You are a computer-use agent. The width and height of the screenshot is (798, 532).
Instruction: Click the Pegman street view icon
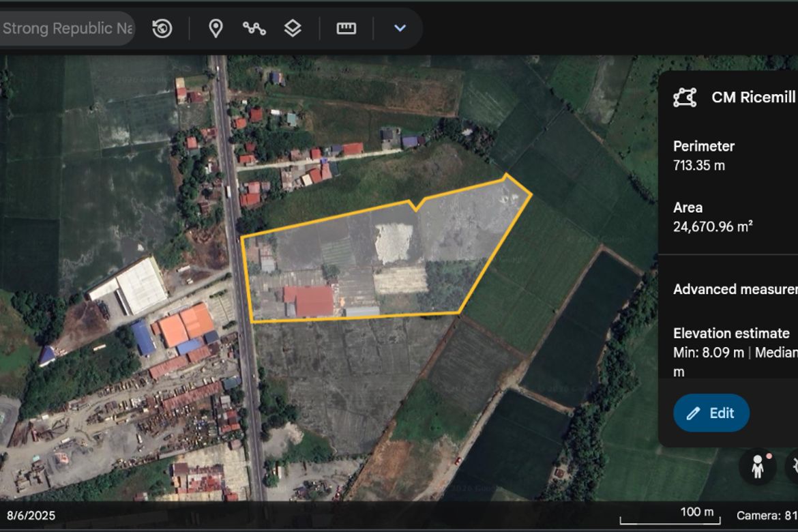coord(757,467)
